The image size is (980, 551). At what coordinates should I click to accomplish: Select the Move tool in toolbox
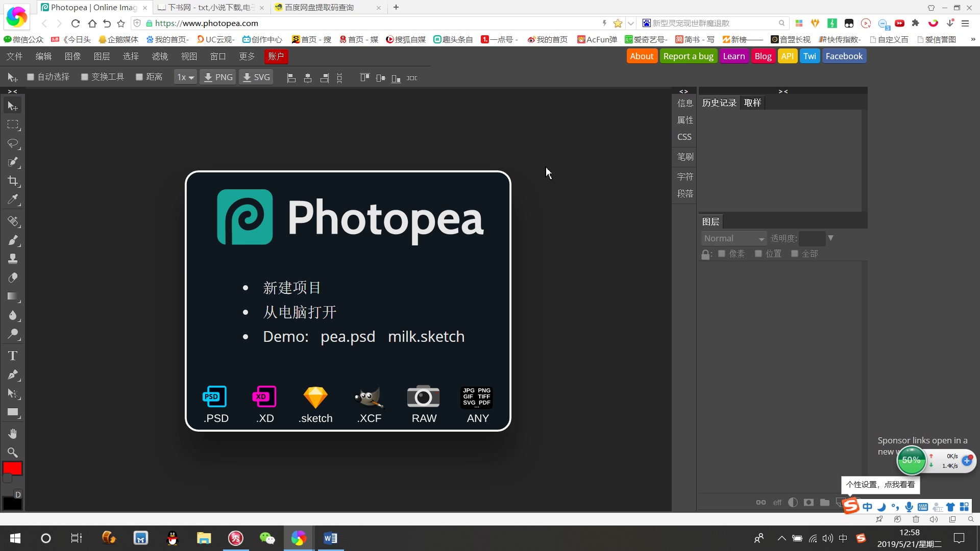pos(13,106)
